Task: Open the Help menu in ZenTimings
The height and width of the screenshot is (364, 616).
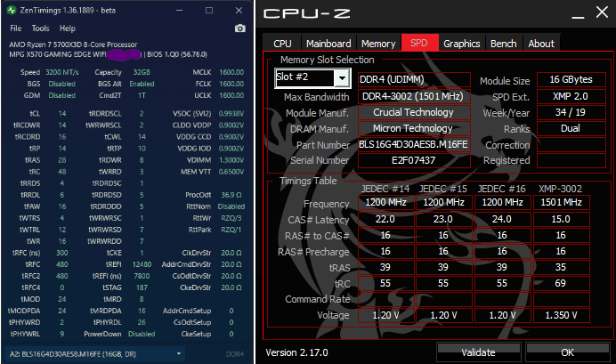Action: click(67, 28)
